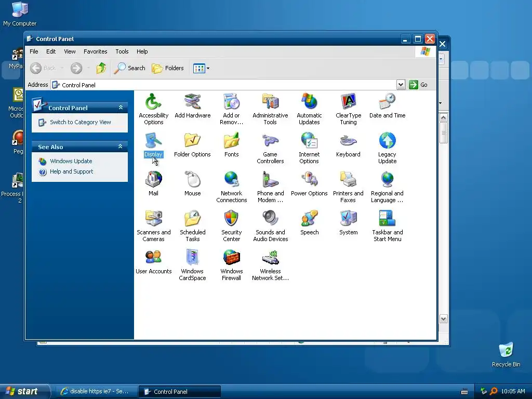The image size is (532, 399).
Task: Click the Windows Update link
Action: point(71,161)
